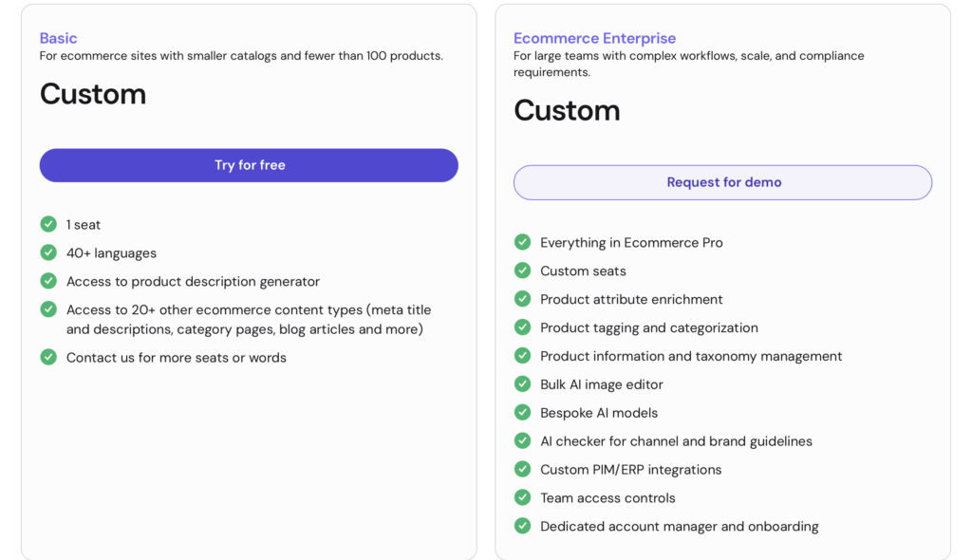The image size is (972, 560).
Task: Click 'Product tagging and categorization' text
Action: tap(648, 327)
